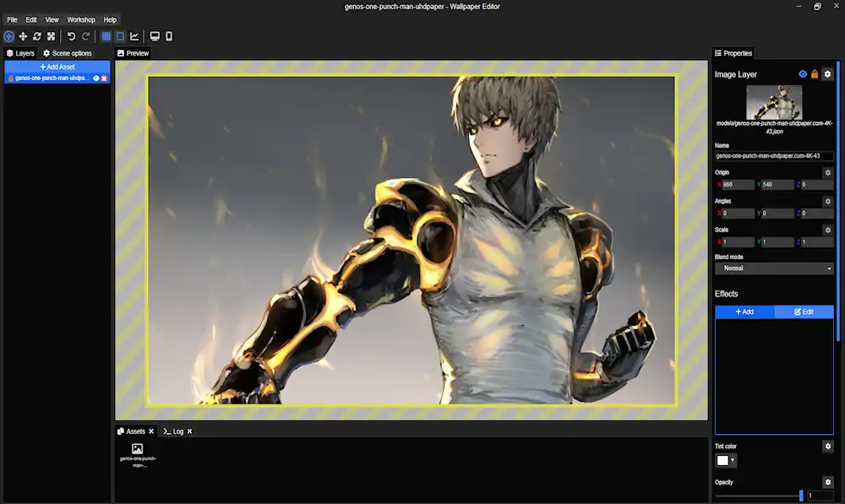Close the Log tab

coord(189,431)
